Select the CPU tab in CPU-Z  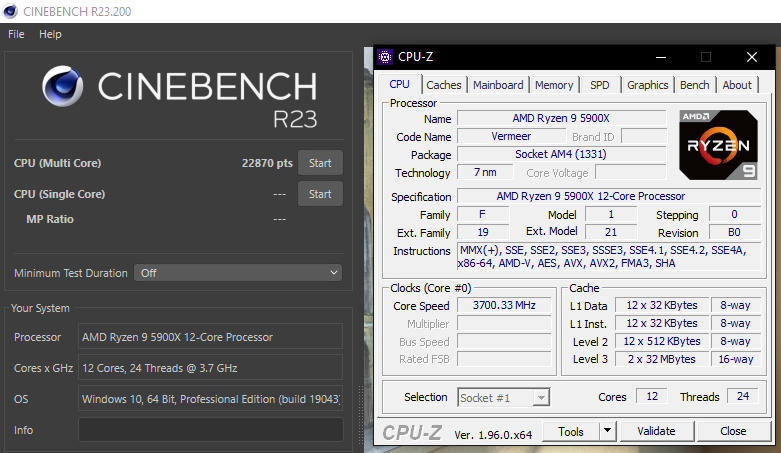pos(399,84)
